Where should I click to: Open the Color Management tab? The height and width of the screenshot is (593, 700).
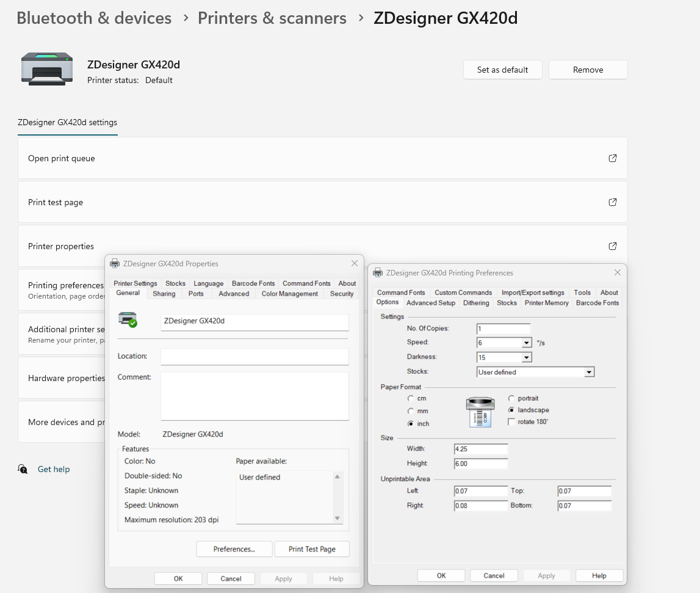coord(289,294)
